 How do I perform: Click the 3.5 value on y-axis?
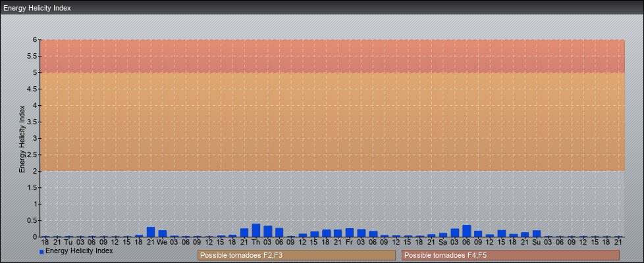tap(32, 122)
